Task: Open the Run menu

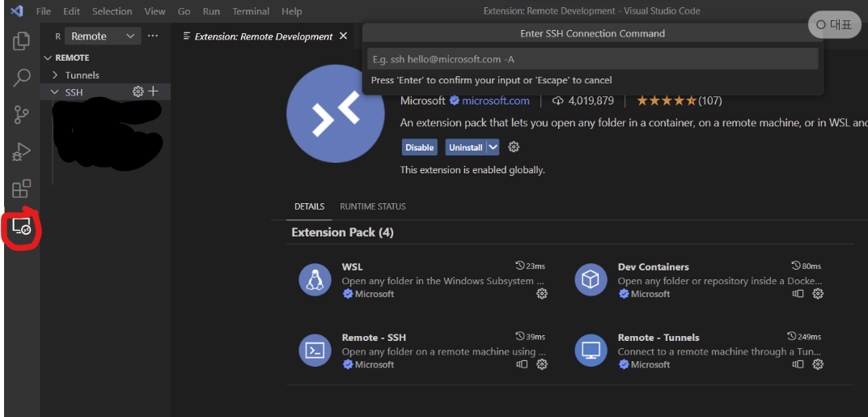Action: [x=211, y=11]
